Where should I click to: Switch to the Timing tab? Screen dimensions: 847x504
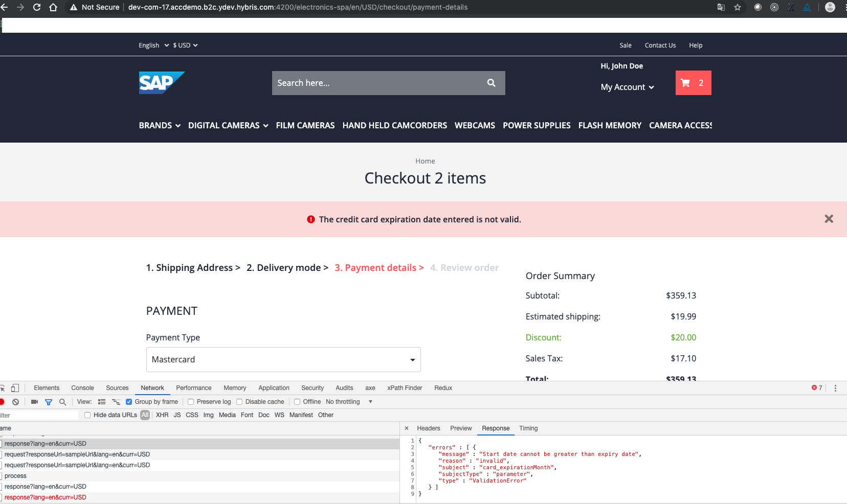tap(528, 428)
